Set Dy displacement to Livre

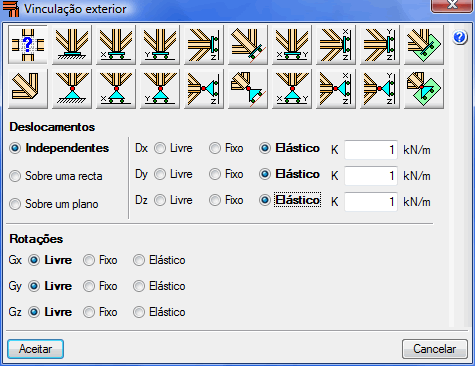[x=173, y=174]
